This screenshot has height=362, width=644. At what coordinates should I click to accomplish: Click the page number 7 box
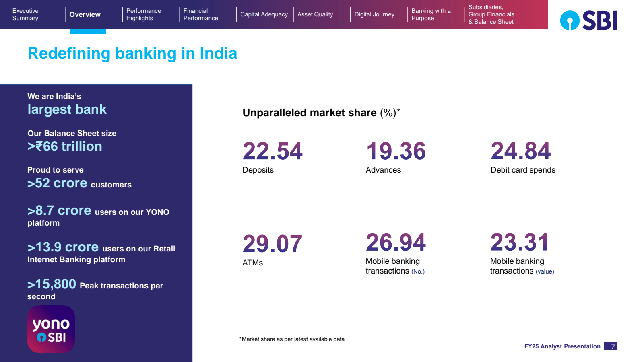tap(611, 346)
